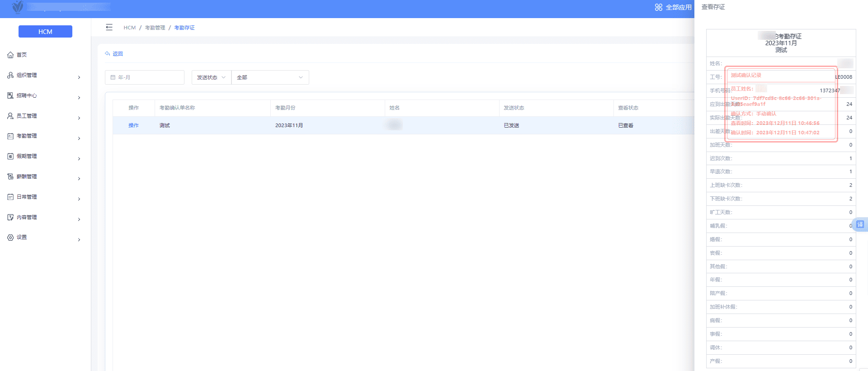868x371 pixels.
Task: Click 操作 link in the 测试 row
Action: [x=133, y=125]
